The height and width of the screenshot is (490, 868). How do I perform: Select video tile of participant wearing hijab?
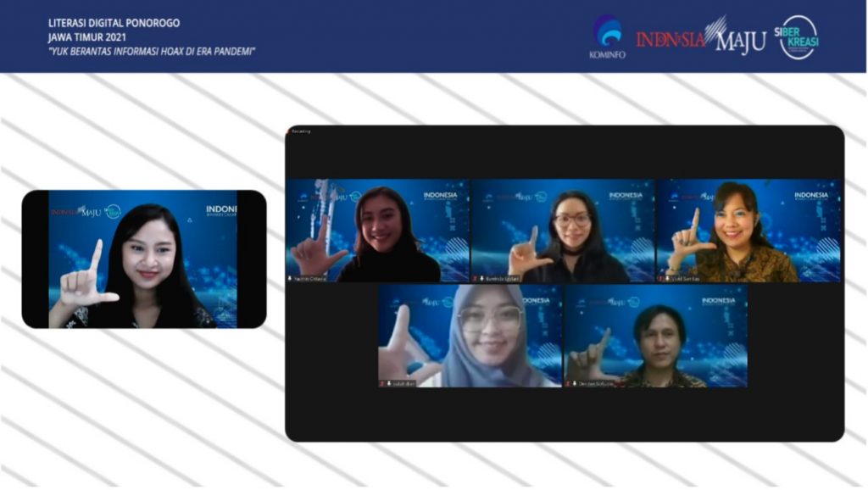470,336
